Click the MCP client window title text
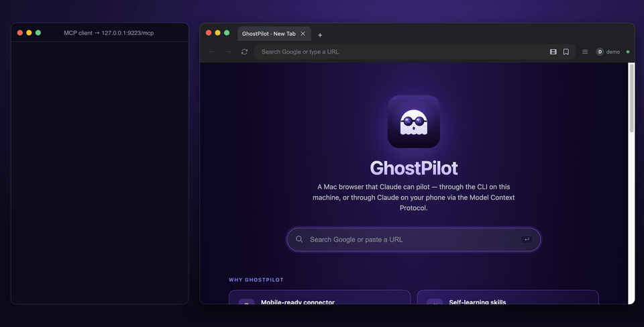The width and height of the screenshot is (644, 327). pos(109,33)
